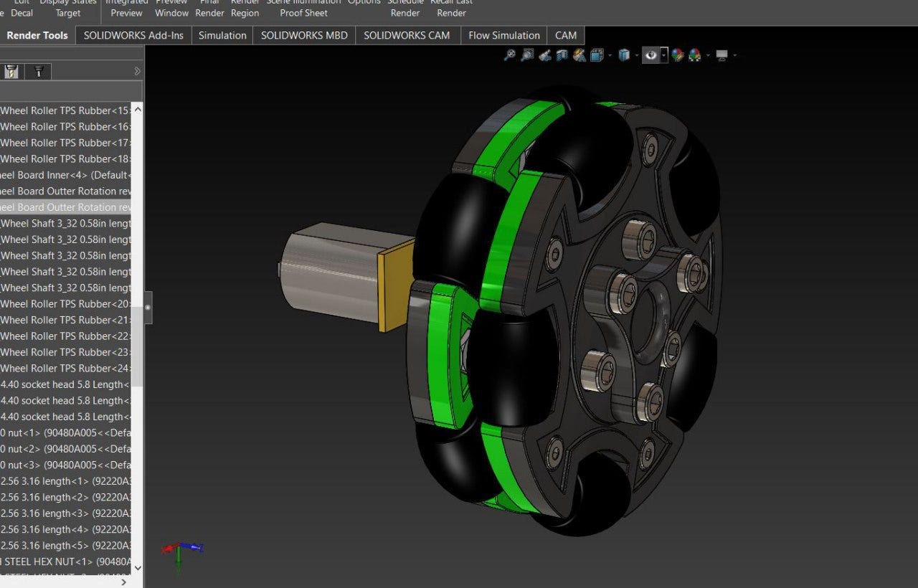This screenshot has height=588, width=918.
Task: Open the View Settings dropdown arrow
Action: pyautogui.click(x=734, y=55)
